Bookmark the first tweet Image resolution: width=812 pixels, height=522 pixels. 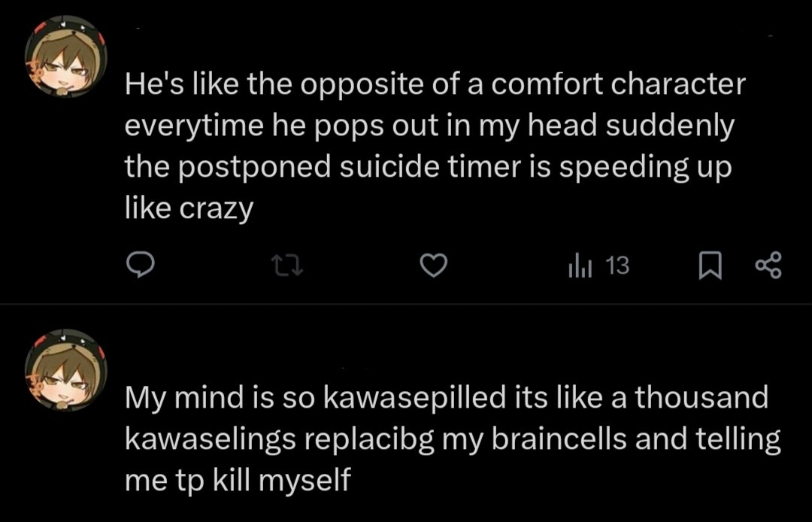(710, 265)
